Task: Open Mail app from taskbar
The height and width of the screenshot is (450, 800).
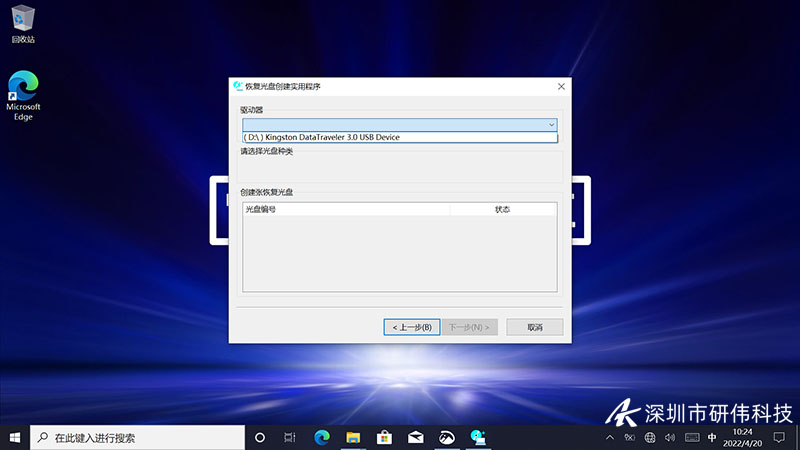Action: pos(415,438)
